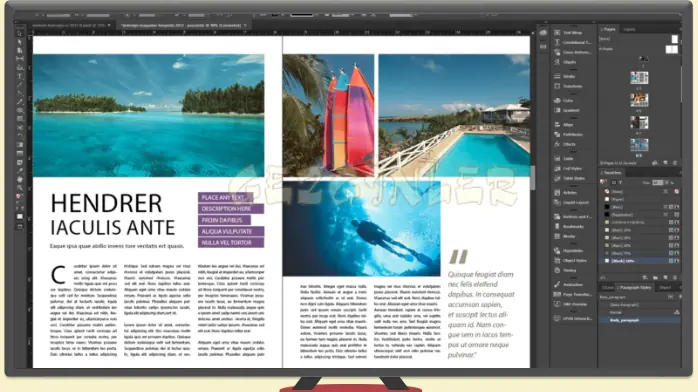This screenshot has width=698, height=392.
Task: Open the Buttons and Forms panel
Action: click(573, 217)
